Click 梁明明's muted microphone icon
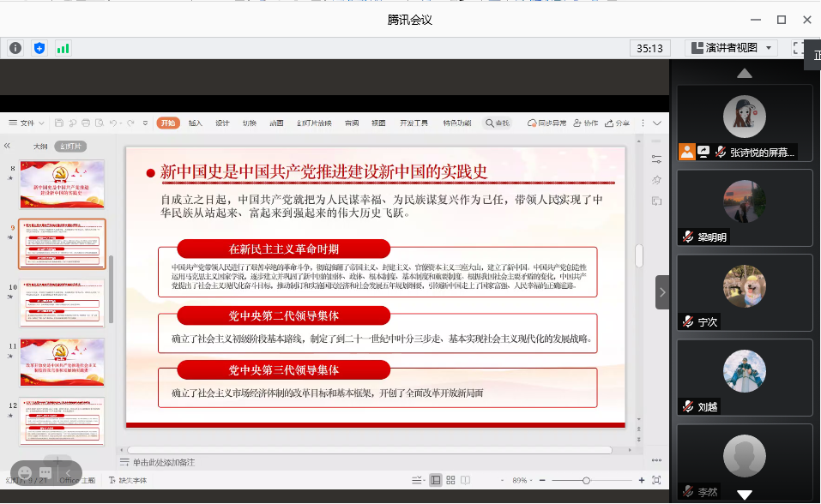821x504 pixels. [x=688, y=237]
